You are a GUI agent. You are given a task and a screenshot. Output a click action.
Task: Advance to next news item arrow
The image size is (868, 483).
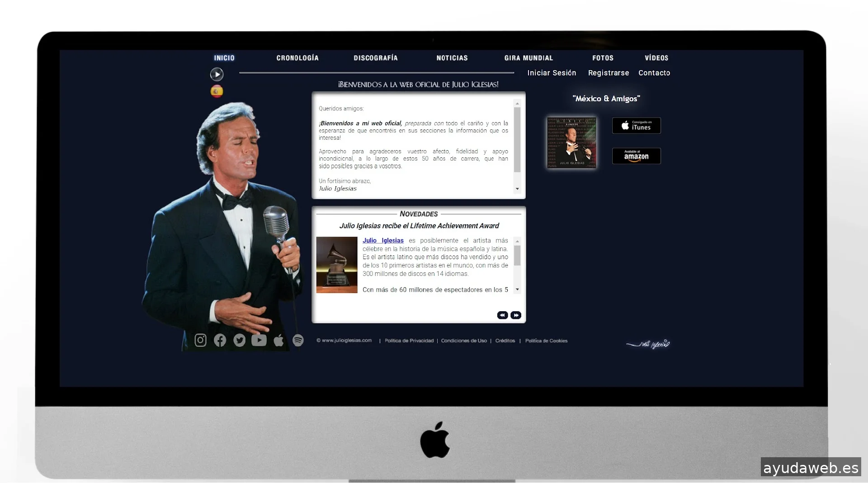click(x=516, y=315)
